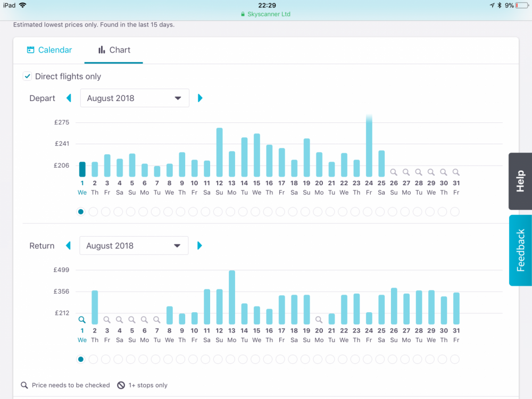Tap the depart bar for 12 Su

220,152
